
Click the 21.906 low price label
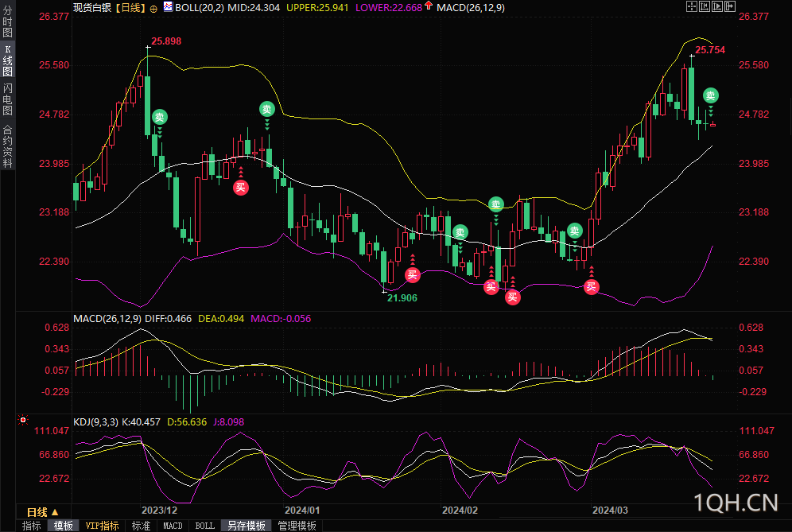tap(402, 298)
